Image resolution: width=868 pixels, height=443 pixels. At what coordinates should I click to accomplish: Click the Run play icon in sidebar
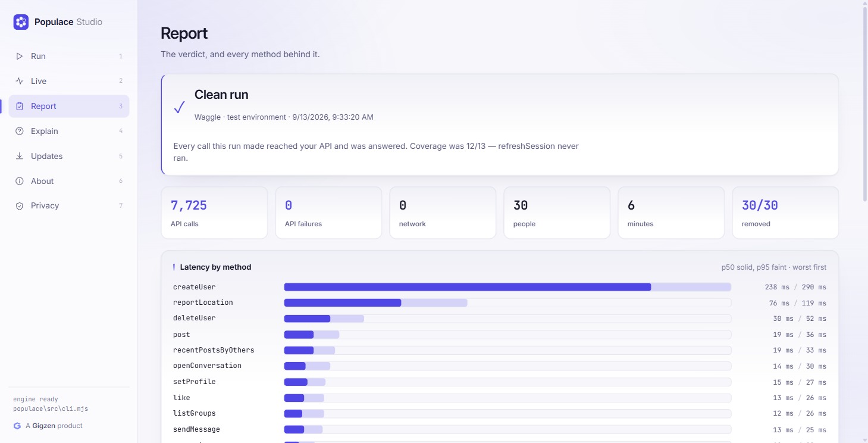coord(20,56)
